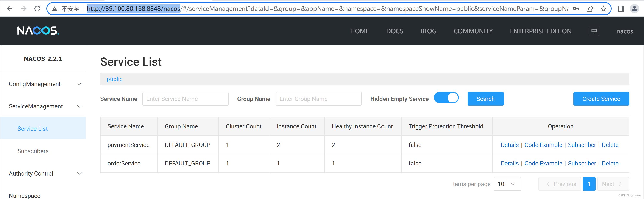Click the NACOS logo
The height and width of the screenshot is (199, 644).
(x=38, y=31)
